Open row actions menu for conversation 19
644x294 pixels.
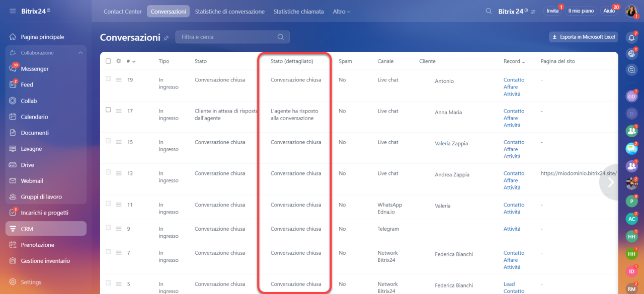click(119, 80)
